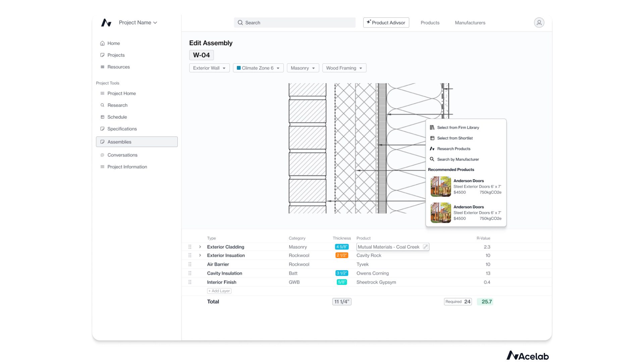The height and width of the screenshot is (362, 644).
Task: Click the Wood Framing filter chip arrow
Action: (x=361, y=68)
